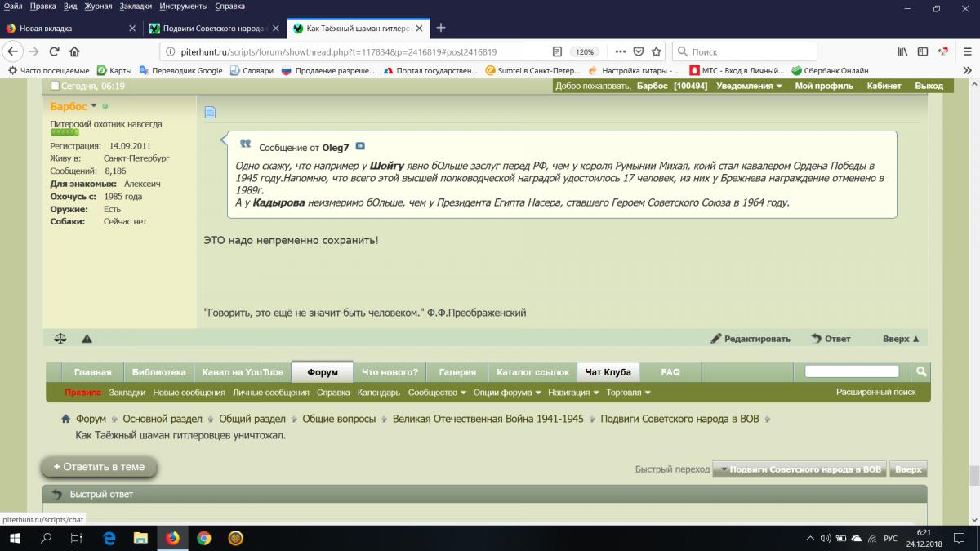Screen dimensions: 980x551
Task: Open the Сообщество dropdown menu
Action: point(437,393)
